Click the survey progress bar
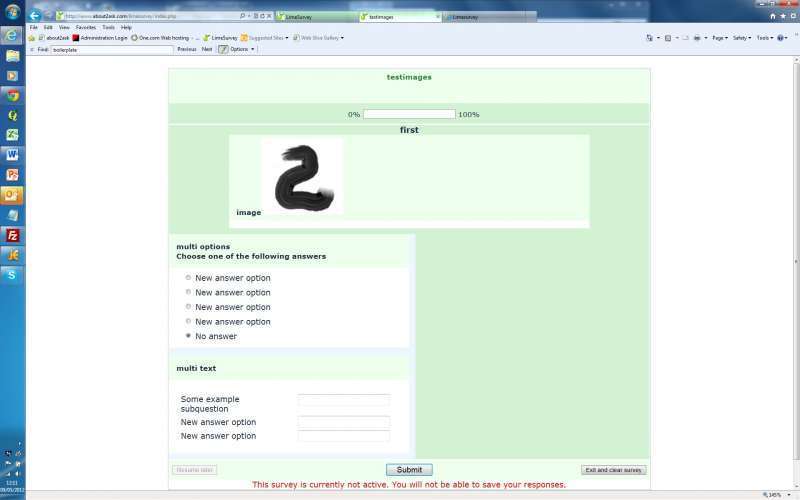 click(409, 114)
